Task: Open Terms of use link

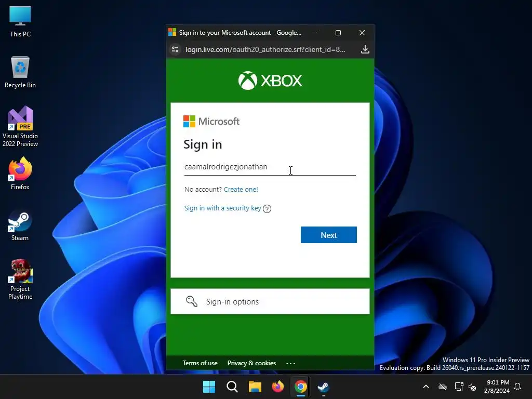Action: coord(200,363)
